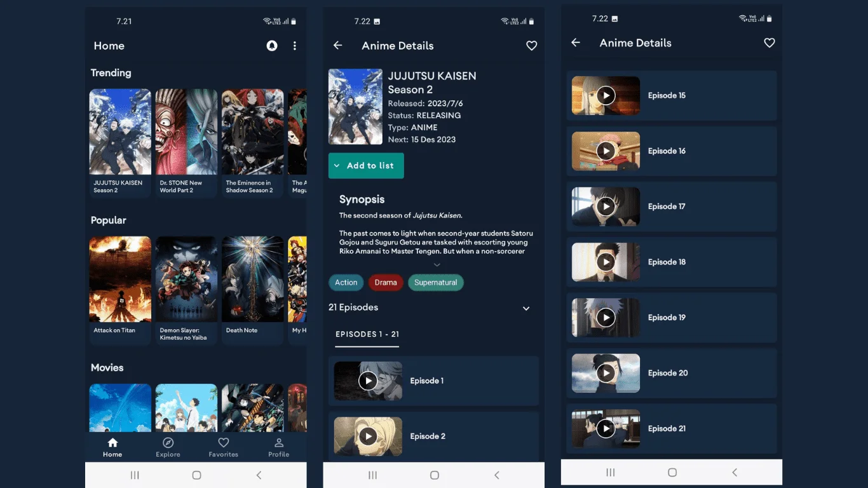Expand the synopsis with the down chevron
868x488 pixels.
[x=437, y=264]
